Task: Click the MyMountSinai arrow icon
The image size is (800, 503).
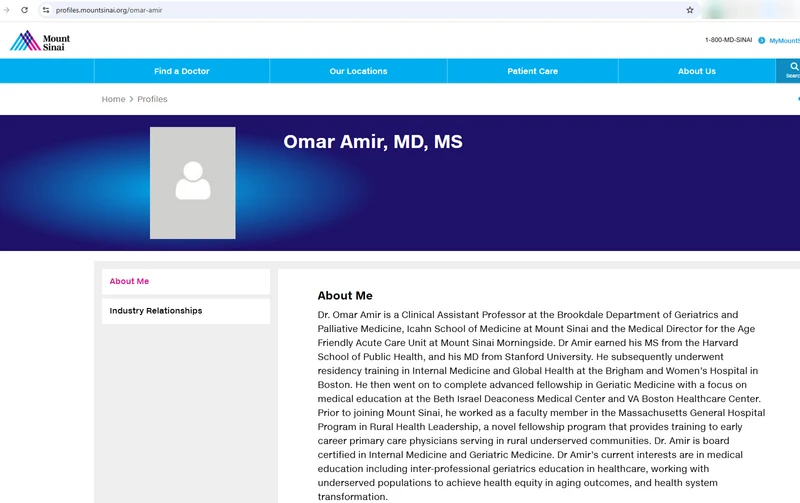Action: pyautogui.click(x=761, y=40)
